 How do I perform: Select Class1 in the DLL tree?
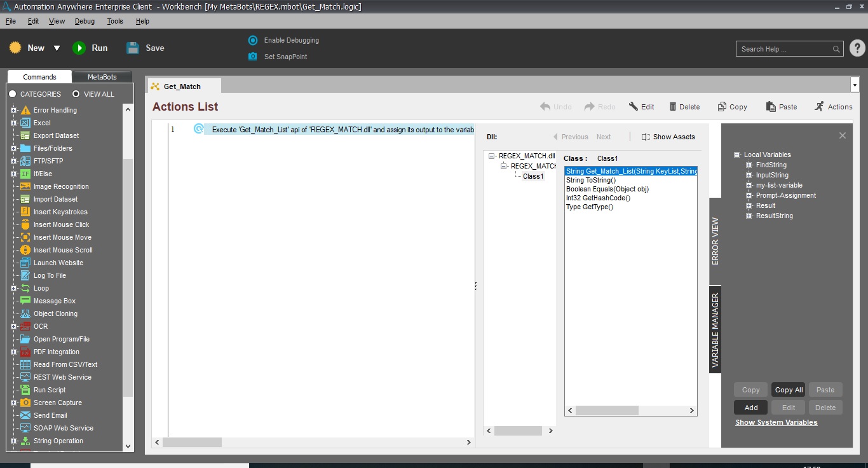coord(533,176)
